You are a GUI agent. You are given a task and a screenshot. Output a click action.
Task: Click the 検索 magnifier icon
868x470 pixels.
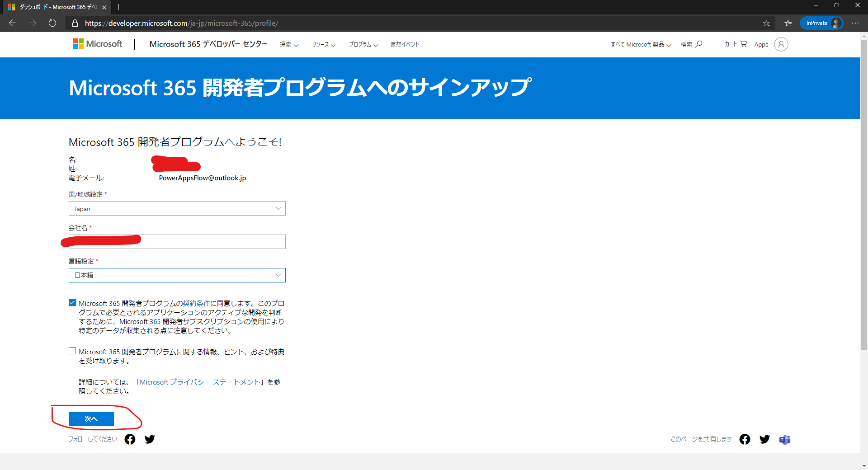699,44
